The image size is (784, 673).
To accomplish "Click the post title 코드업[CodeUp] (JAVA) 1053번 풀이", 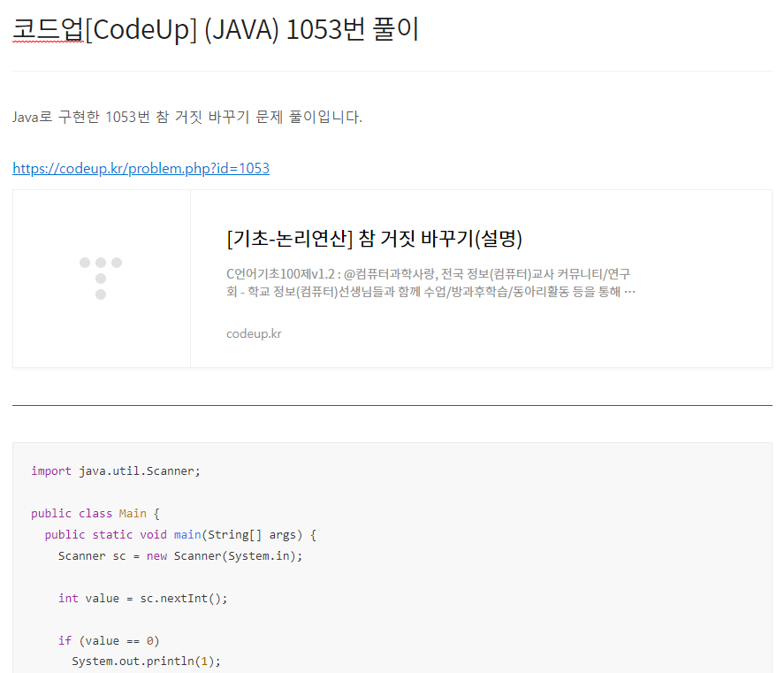I will (x=216, y=29).
